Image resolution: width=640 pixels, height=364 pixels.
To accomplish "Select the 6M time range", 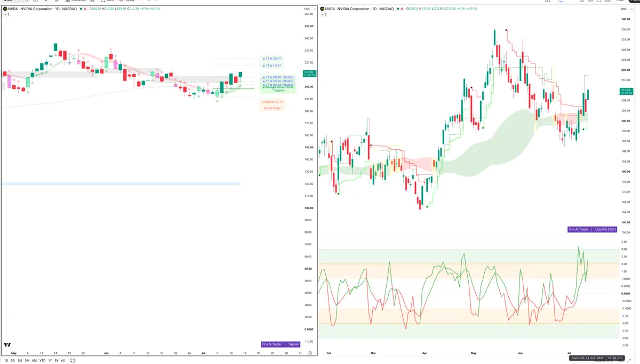I will (34, 360).
